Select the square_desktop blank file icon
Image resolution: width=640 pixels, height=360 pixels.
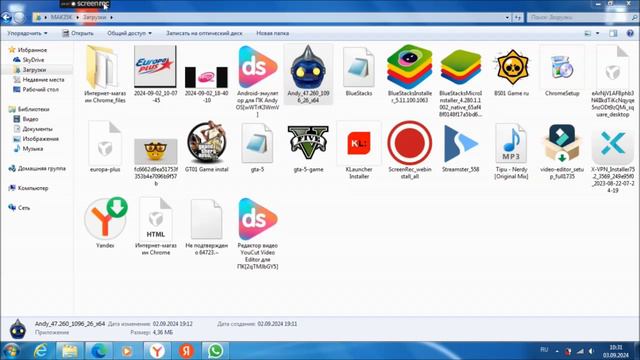click(x=612, y=67)
